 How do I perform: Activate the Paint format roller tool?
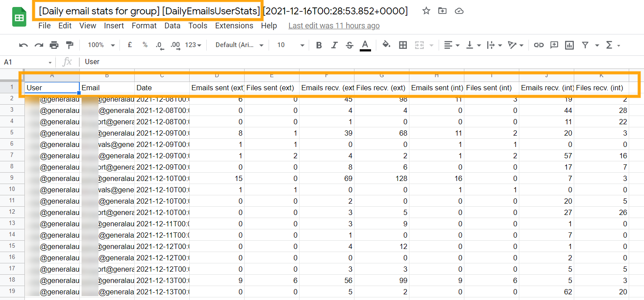tap(69, 45)
